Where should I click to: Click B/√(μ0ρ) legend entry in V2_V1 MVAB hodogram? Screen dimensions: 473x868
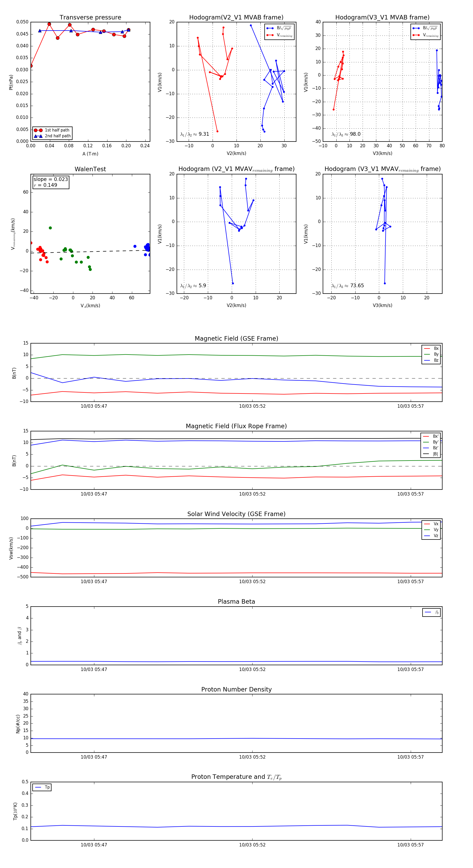(x=279, y=28)
